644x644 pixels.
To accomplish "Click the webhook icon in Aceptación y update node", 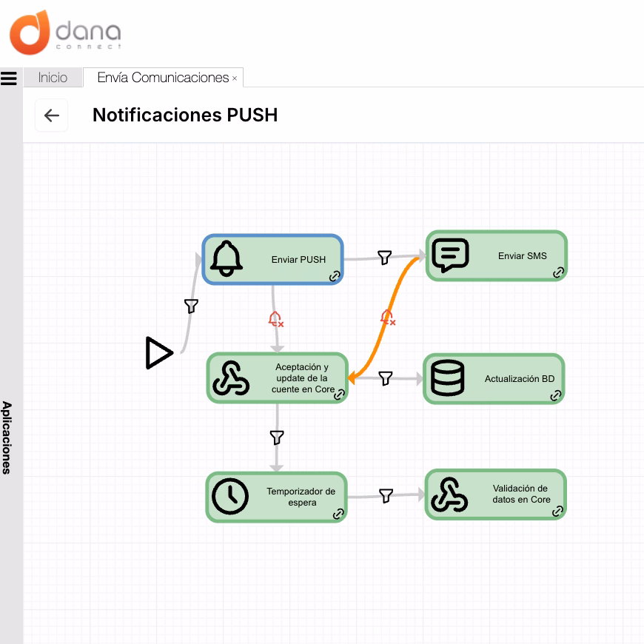I will tap(231, 378).
